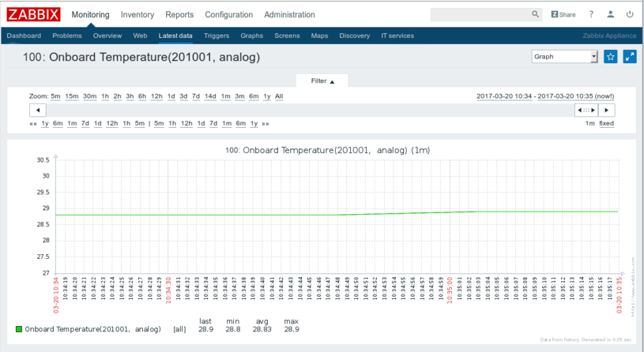Viewport: 644px width, 352px height.
Task: Toggle fullscreen mode icon
Action: pyautogui.click(x=630, y=57)
